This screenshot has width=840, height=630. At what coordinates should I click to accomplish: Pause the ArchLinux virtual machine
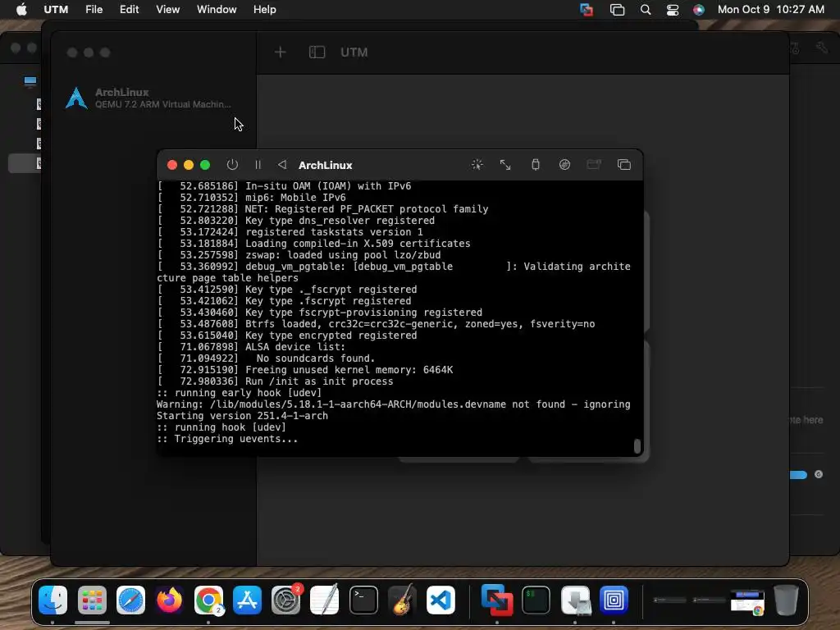pos(258,165)
